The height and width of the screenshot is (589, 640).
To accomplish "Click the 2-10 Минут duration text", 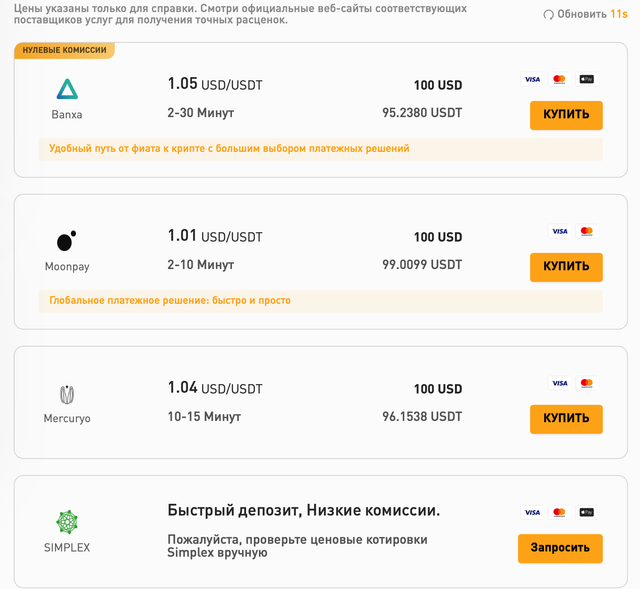I will [x=200, y=264].
